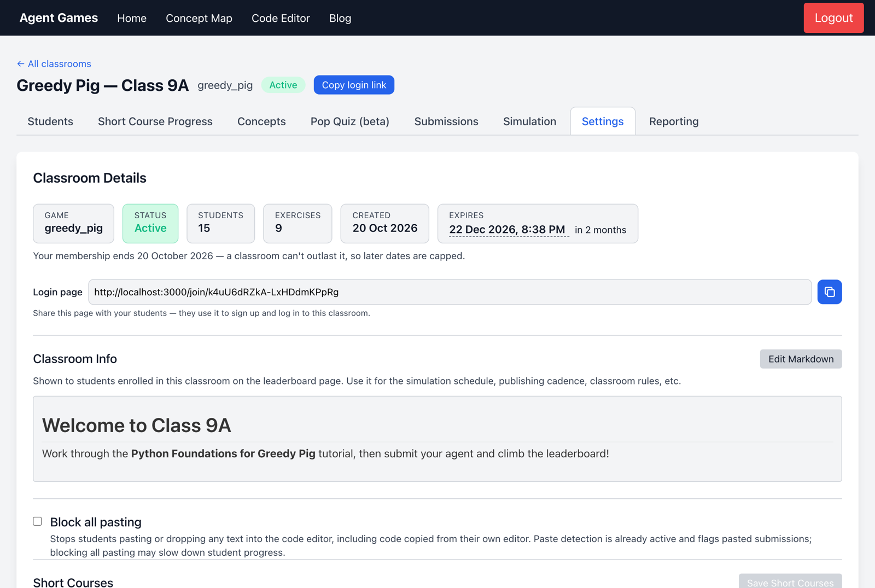Click the EXERCISES 9 card
The height and width of the screenshot is (588, 875).
tap(297, 223)
